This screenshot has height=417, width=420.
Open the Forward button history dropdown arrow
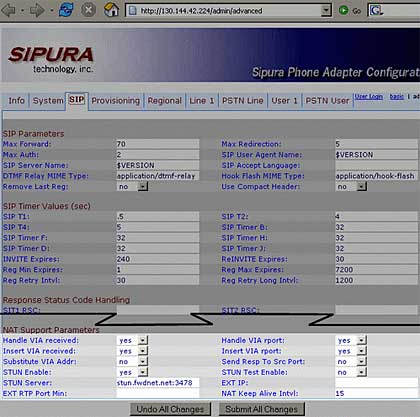click(x=52, y=11)
